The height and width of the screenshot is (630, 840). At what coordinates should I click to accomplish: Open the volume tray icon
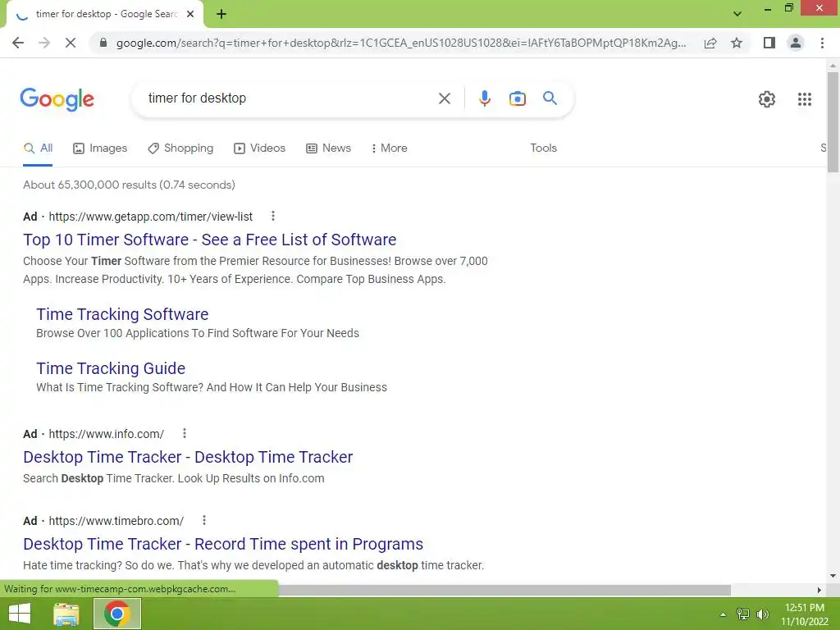point(762,614)
